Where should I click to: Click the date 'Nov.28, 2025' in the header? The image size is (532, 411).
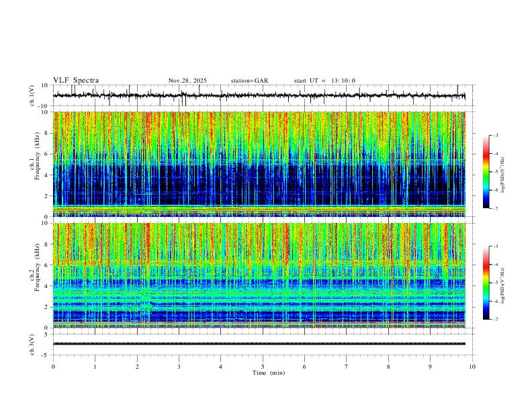pos(187,81)
